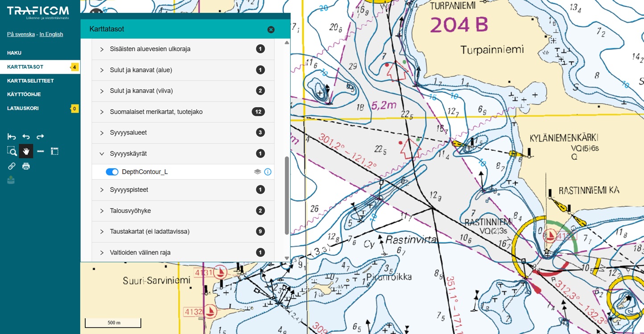The height and width of the screenshot is (334, 644).
Task: Click the undo previous view arrow
Action: (x=26, y=137)
